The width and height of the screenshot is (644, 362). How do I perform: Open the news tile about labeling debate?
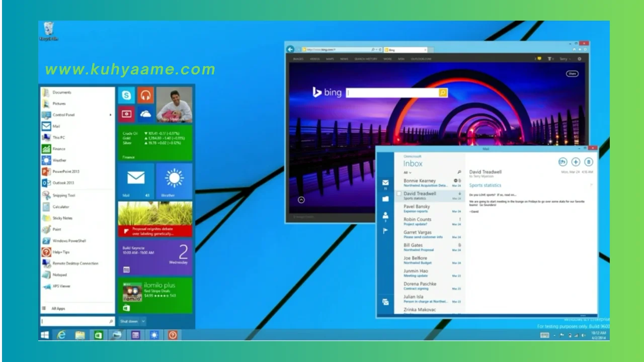155,219
